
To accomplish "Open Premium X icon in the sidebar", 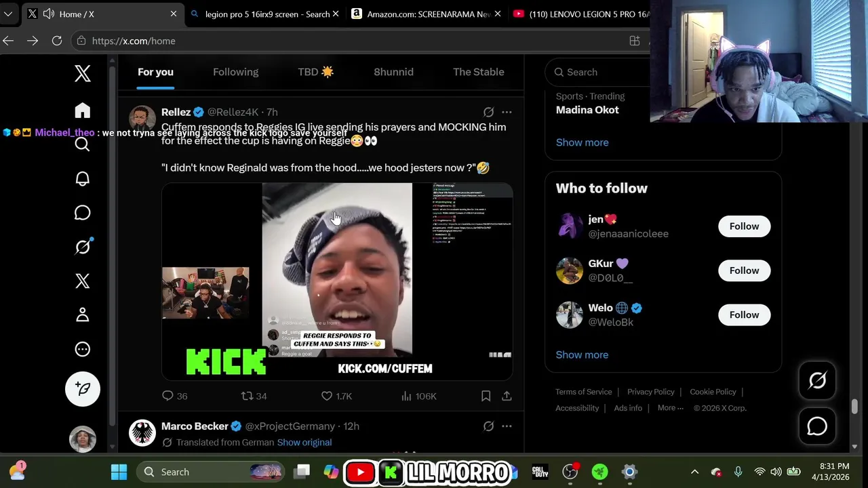I will point(83,281).
